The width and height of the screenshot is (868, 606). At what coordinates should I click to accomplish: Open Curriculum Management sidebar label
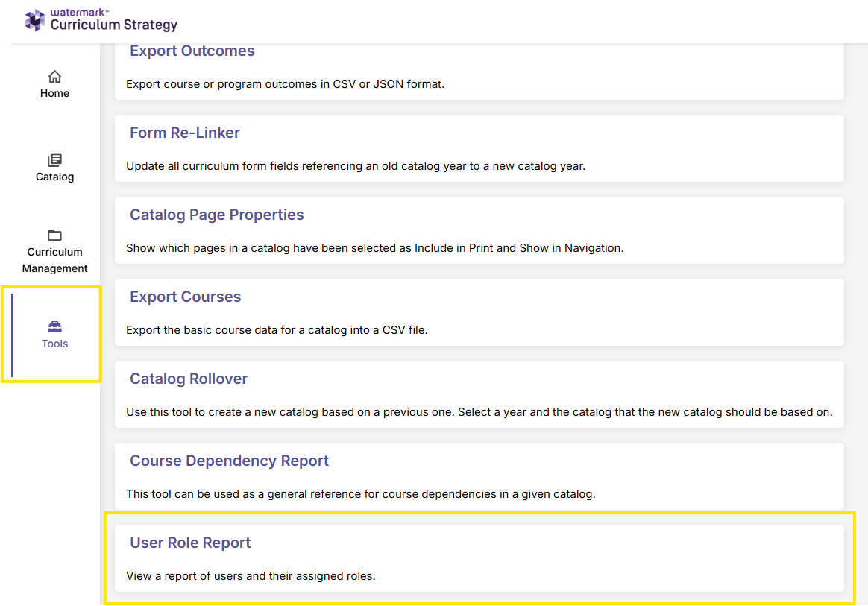(x=54, y=260)
